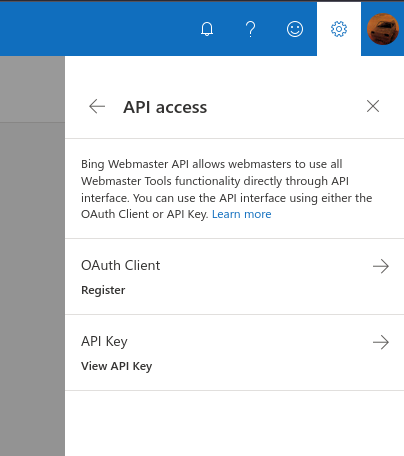Click the 'Bing Webmaster API' text in description
Screen dimensions: 404x456
coord(135,164)
